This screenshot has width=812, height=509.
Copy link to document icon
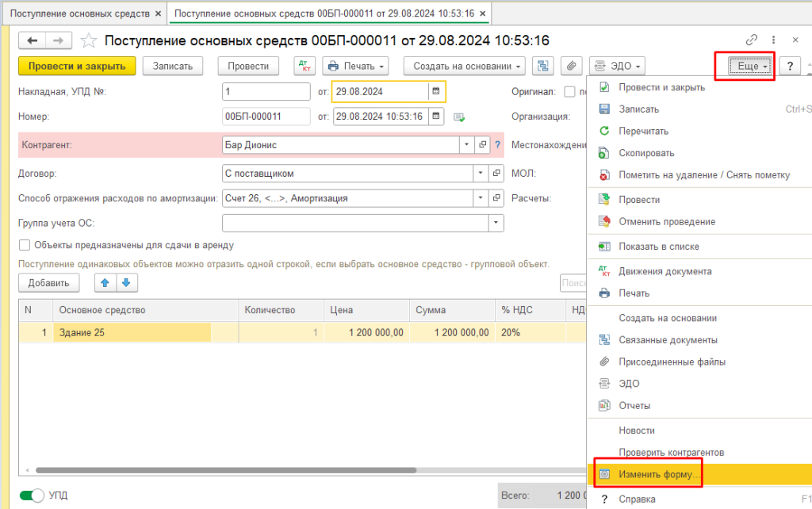point(751,40)
